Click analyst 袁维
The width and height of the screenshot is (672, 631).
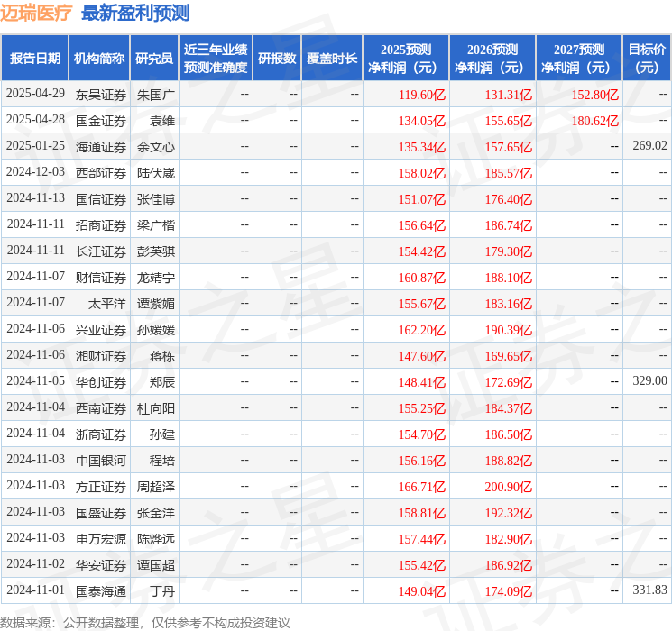point(162,121)
